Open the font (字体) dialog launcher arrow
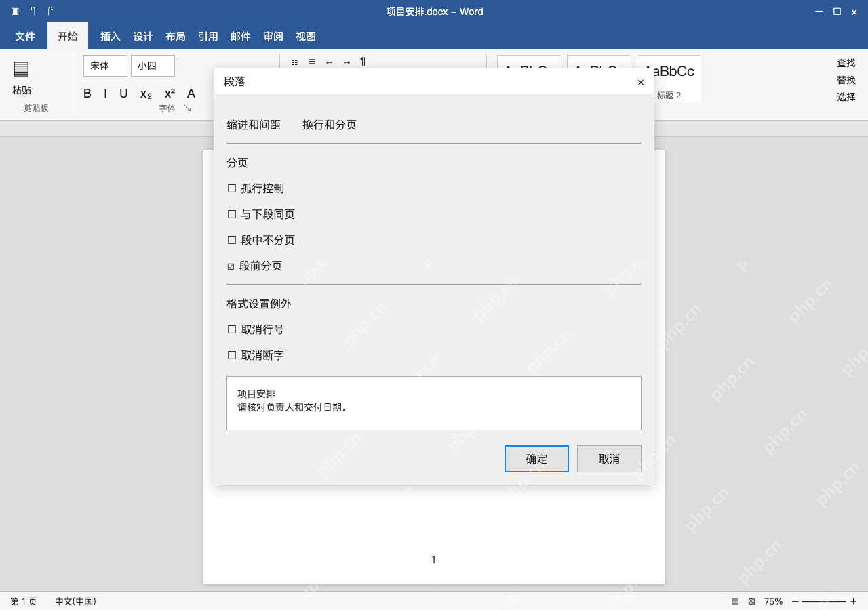Image resolution: width=868 pixels, height=610 pixels. tap(188, 108)
